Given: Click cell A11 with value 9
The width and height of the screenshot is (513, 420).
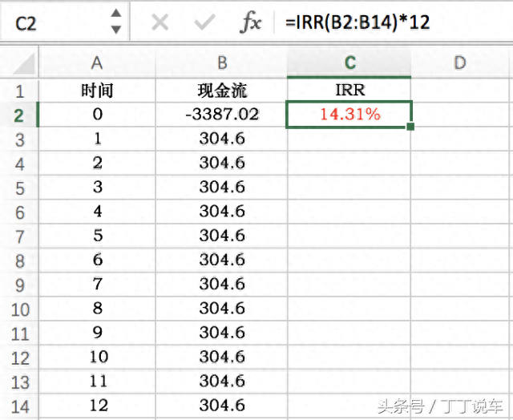Looking at the screenshot, I should (x=97, y=333).
